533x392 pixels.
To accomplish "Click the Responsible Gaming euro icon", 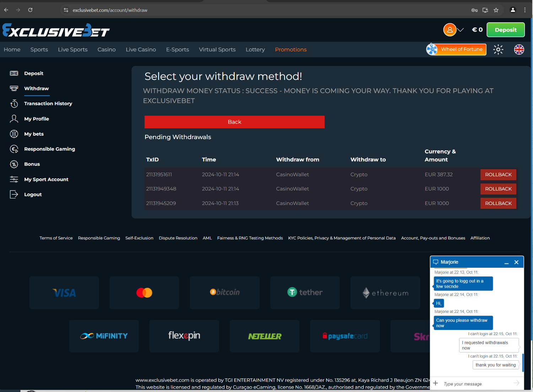I will coord(14,149).
